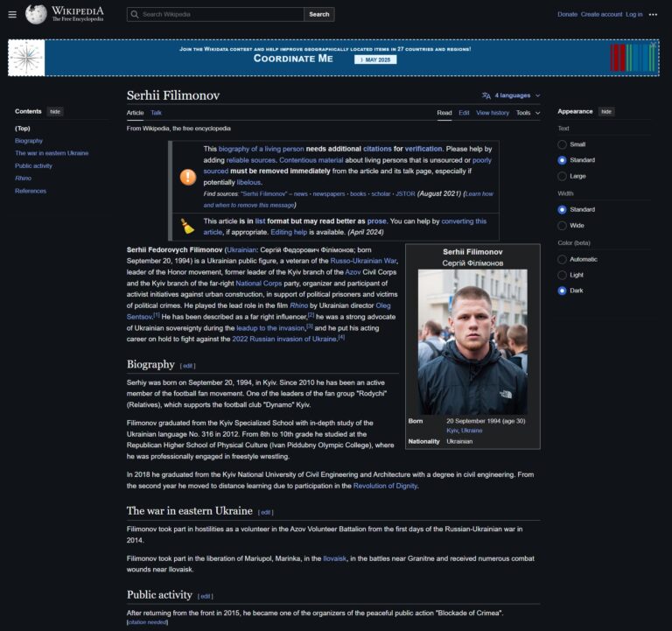Select the Wide width option
This screenshot has height=631, width=672.
(562, 225)
